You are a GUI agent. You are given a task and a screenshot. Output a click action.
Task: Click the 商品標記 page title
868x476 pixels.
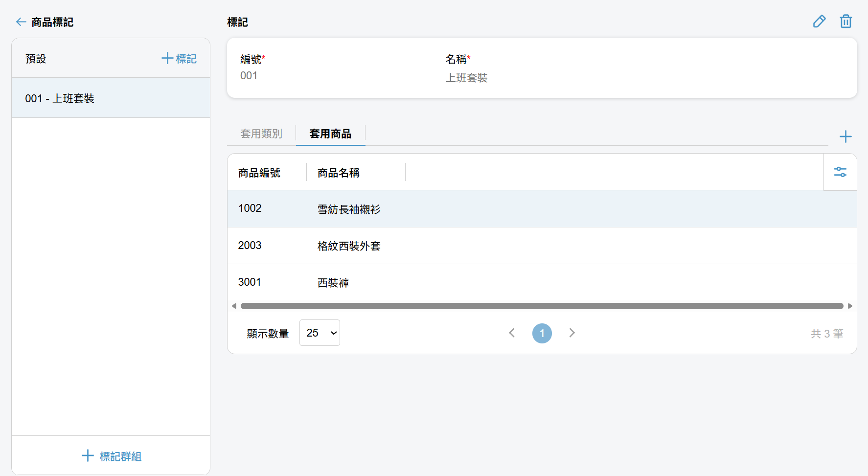coord(52,22)
